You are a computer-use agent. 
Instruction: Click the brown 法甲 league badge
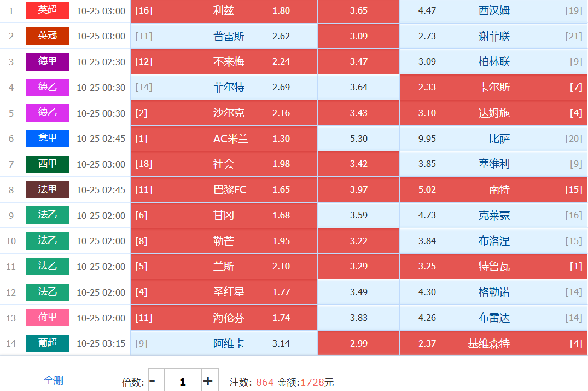(48, 189)
